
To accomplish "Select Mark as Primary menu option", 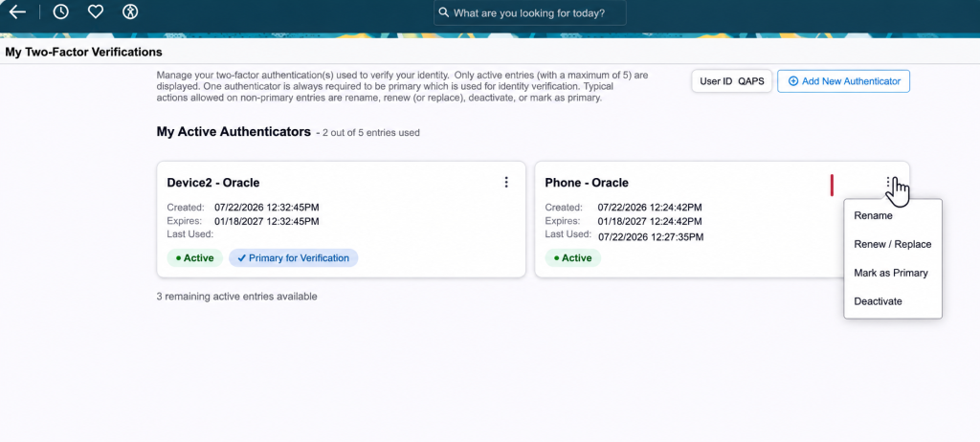I will click(891, 274).
